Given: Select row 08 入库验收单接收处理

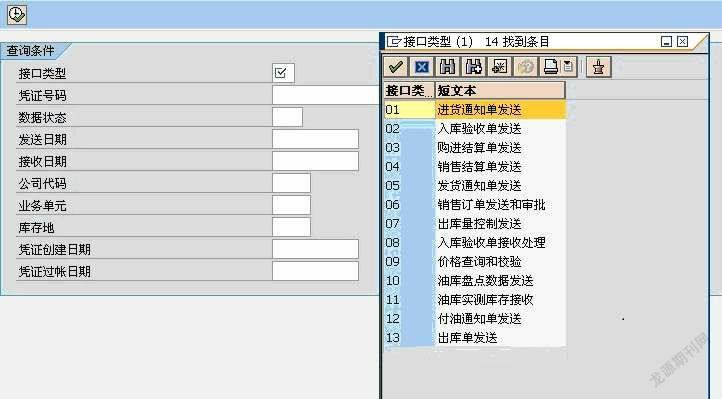Looking at the screenshot, I should point(475,243).
